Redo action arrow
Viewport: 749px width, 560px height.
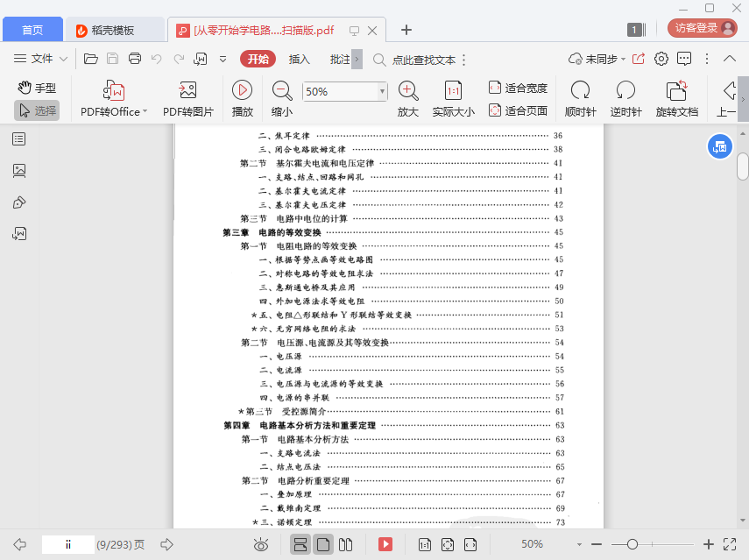coord(179,59)
